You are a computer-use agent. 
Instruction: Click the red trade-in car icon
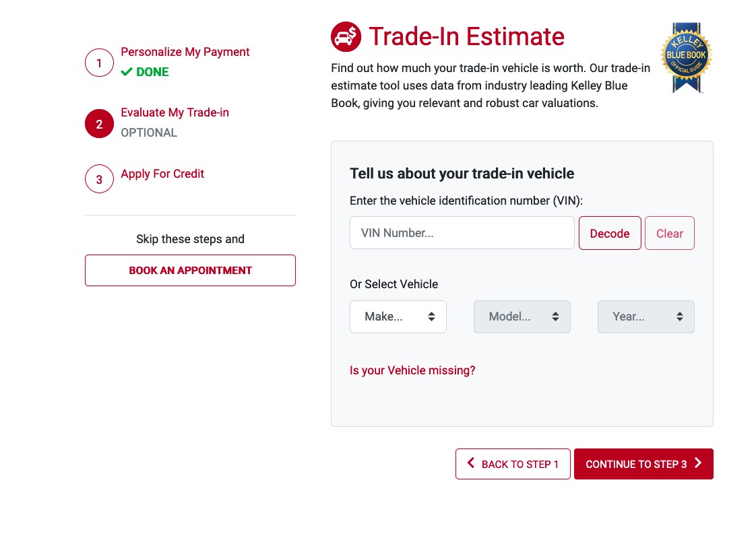coord(346,36)
